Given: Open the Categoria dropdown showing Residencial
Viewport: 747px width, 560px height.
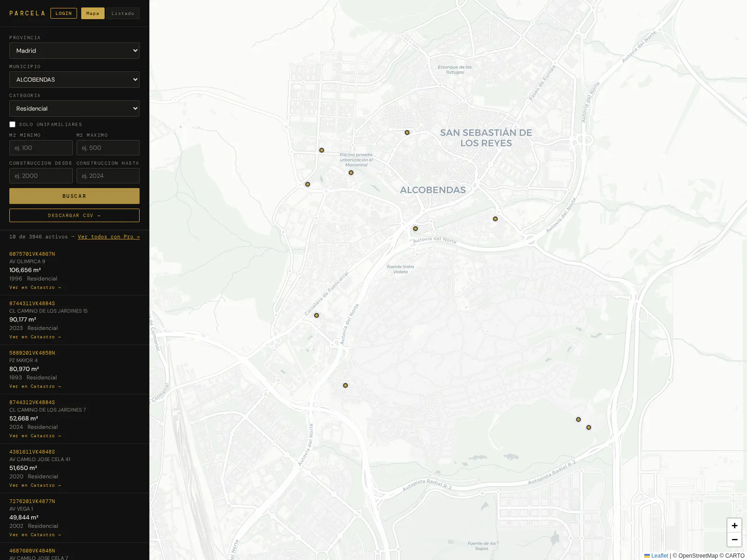Looking at the screenshot, I should [x=74, y=108].
